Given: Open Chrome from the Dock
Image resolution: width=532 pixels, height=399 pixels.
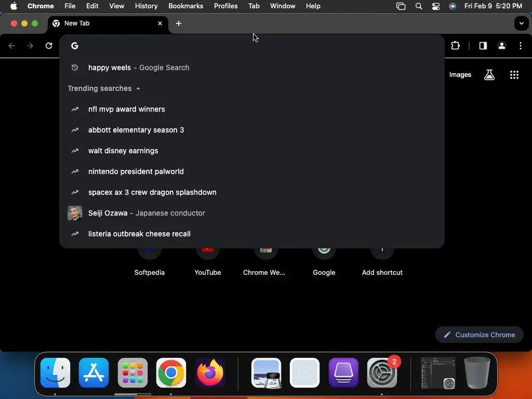Looking at the screenshot, I should [x=171, y=373].
